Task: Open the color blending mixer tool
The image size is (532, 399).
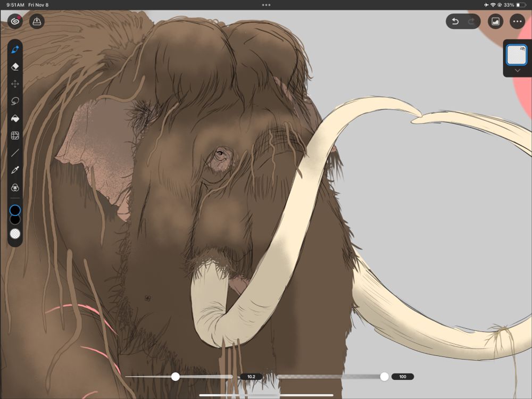Action: [15, 188]
